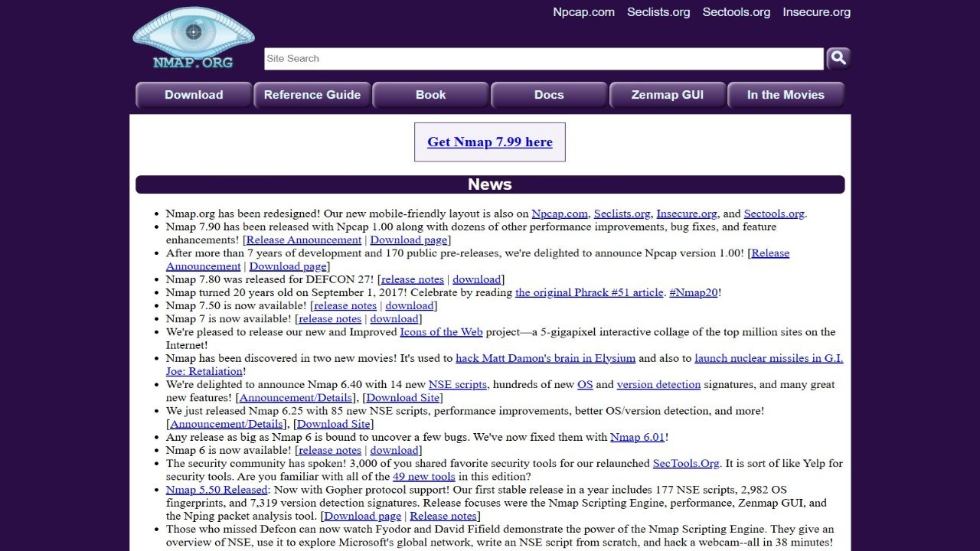Click the Get Nmap 7.99 here link

pos(490,142)
